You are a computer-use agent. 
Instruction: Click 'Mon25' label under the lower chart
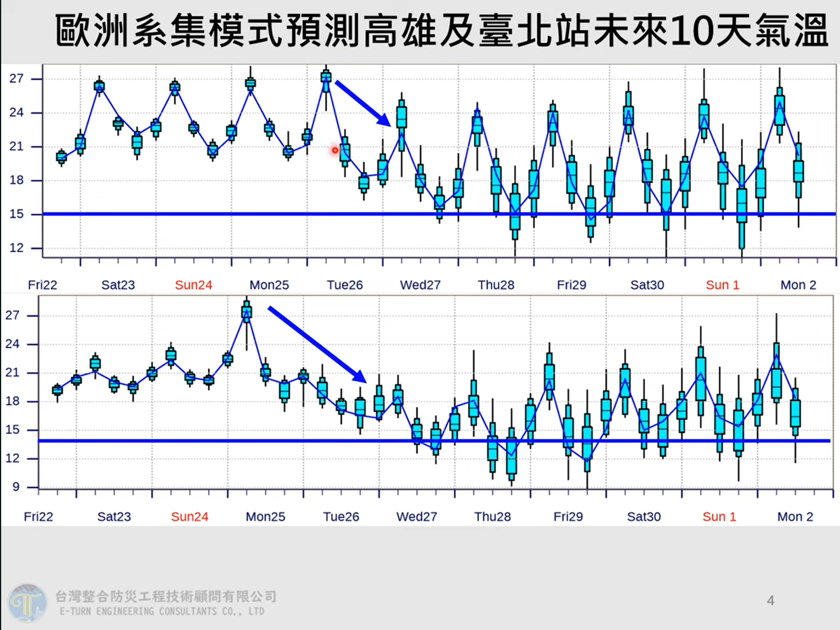[x=265, y=516]
